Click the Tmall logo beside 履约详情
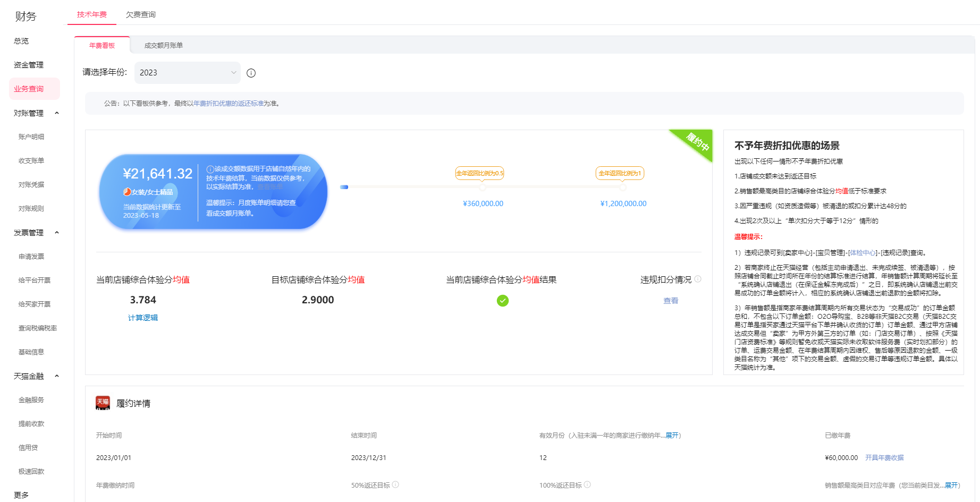Image resolution: width=980 pixels, height=502 pixels. (103, 403)
